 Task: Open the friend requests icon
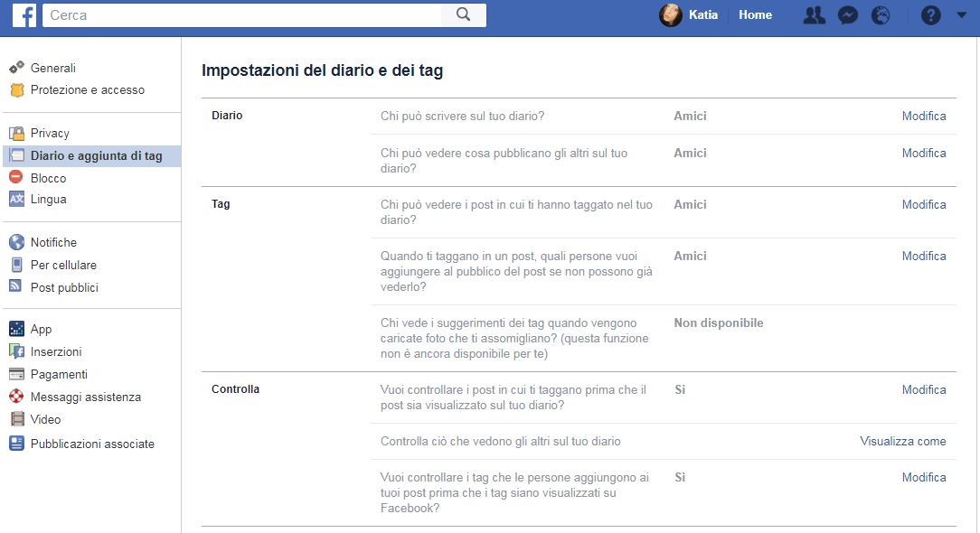pyautogui.click(x=814, y=15)
